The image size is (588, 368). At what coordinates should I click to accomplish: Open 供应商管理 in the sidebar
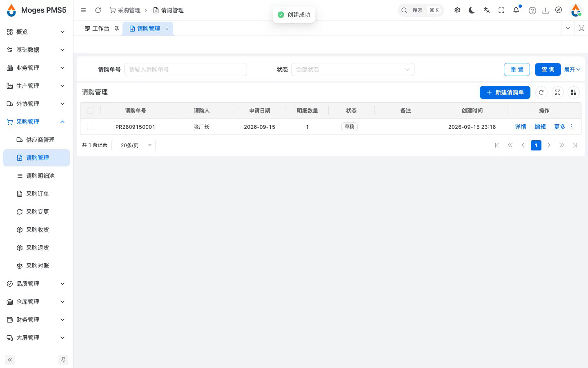(36, 140)
